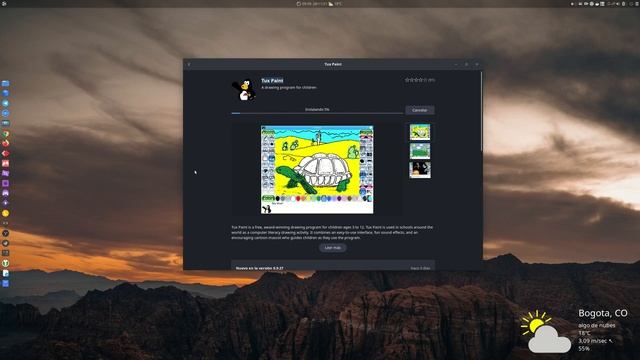Click 'A drawing program for children' subtitle
The image size is (640, 360).
click(289, 87)
